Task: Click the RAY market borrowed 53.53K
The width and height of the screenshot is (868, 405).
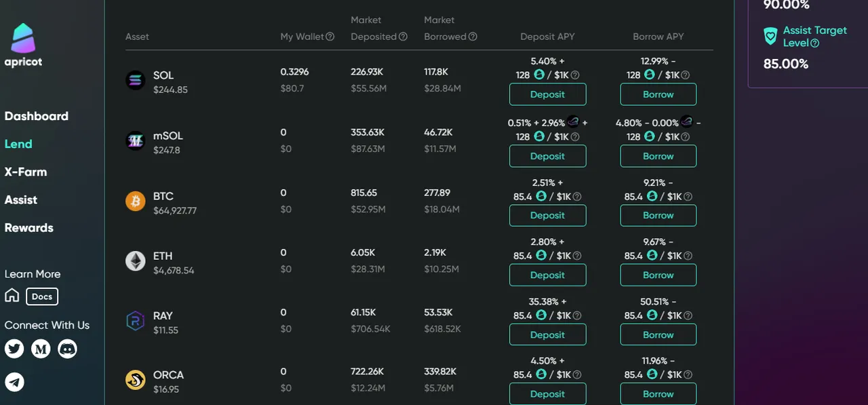Action: [x=439, y=312]
